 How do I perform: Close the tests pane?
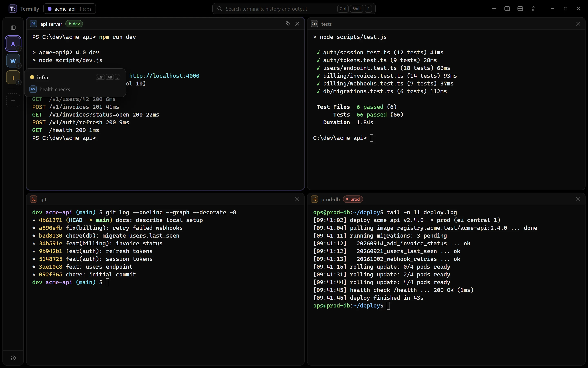578,24
